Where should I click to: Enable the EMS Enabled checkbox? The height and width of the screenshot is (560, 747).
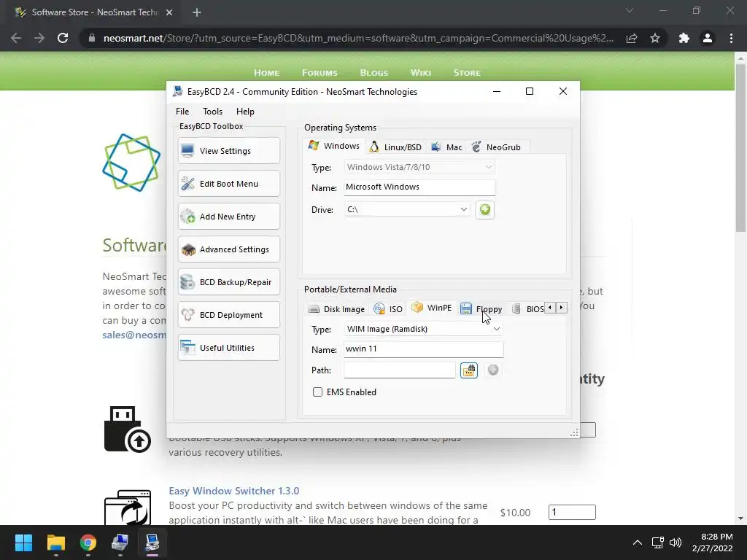point(317,392)
